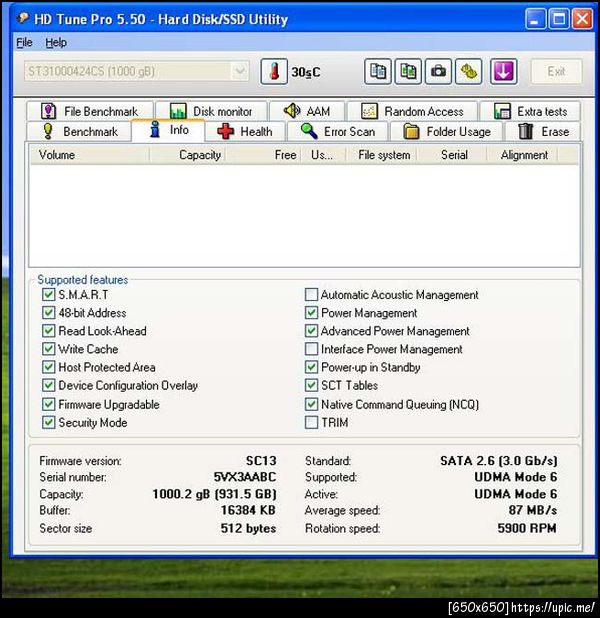This screenshot has height=618, width=600.
Task: Click the Alignment column header
Action: [x=522, y=154]
